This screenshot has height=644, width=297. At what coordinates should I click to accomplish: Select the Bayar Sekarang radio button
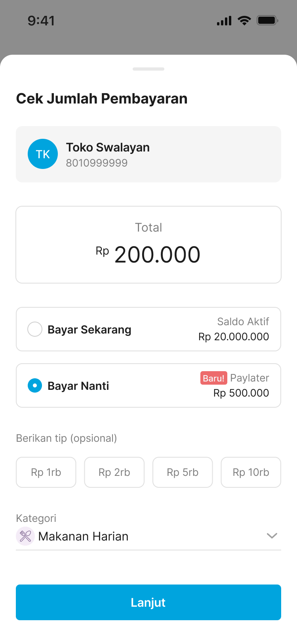(35, 329)
